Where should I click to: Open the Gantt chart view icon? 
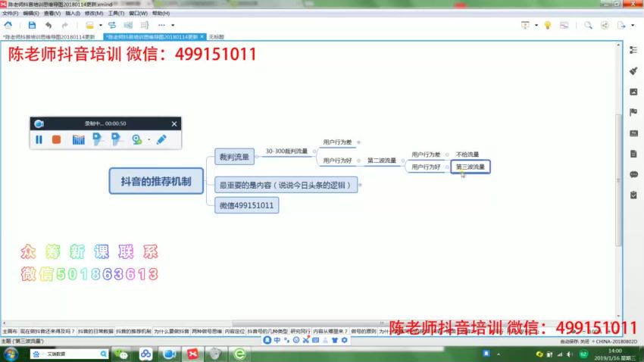tap(564, 26)
